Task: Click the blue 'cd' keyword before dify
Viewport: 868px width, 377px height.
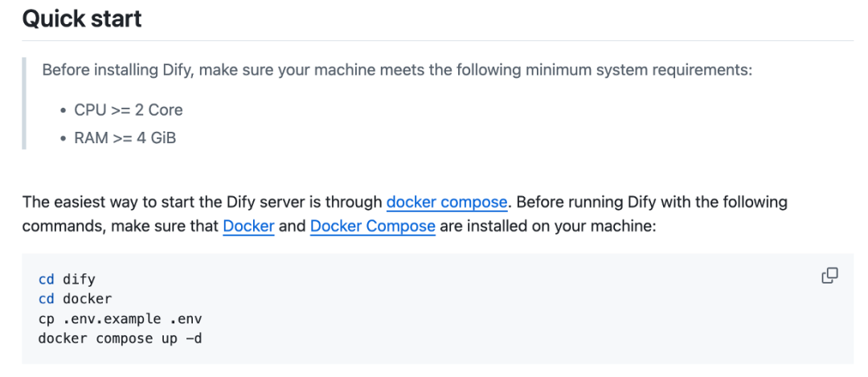Action: coord(47,279)
